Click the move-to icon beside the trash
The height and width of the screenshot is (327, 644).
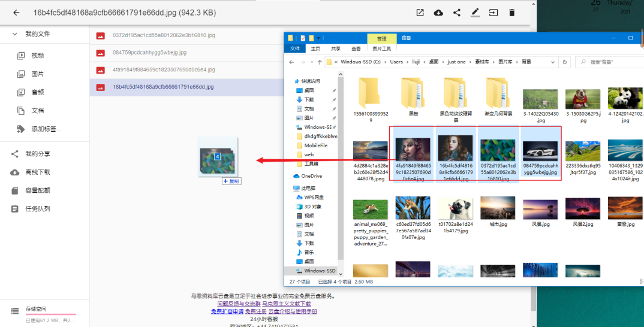click(x=493, y=13)
